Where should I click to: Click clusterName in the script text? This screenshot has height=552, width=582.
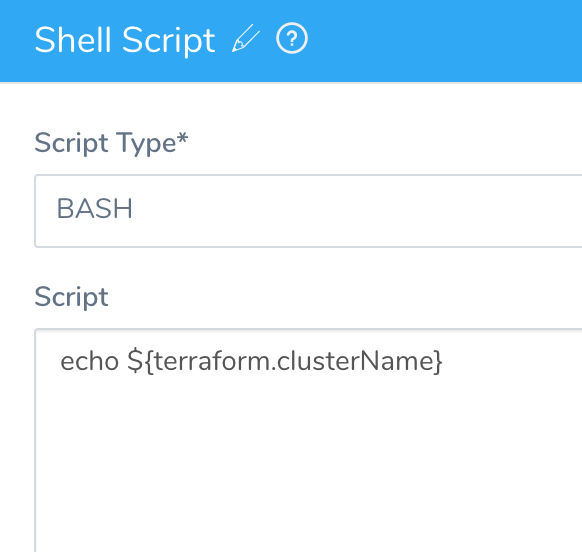point(354,361)
